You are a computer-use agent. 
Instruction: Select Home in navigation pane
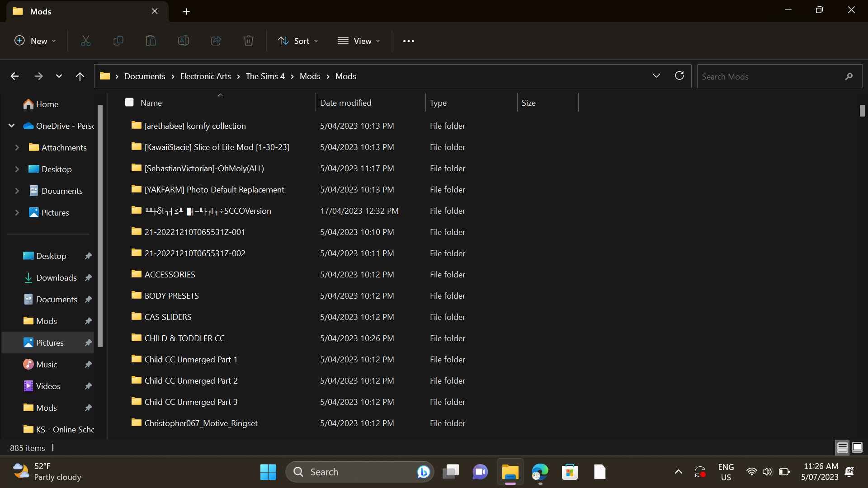click(47, 104)
